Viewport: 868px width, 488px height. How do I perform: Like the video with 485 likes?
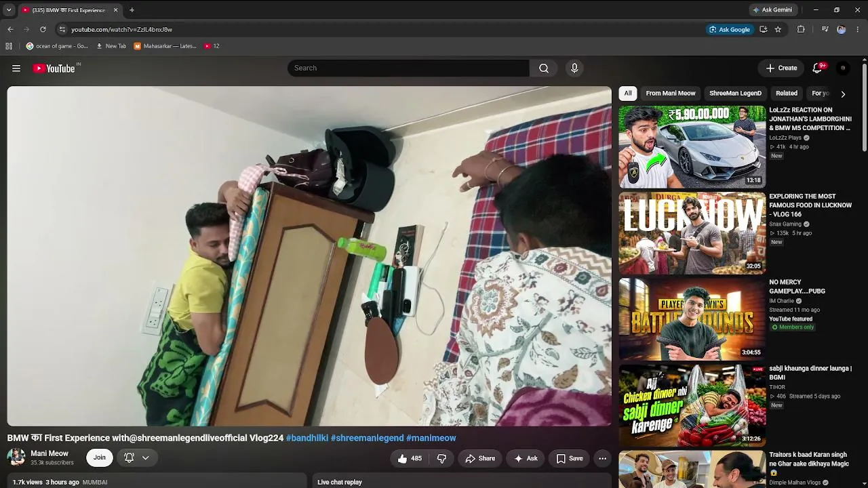point(410,458)
